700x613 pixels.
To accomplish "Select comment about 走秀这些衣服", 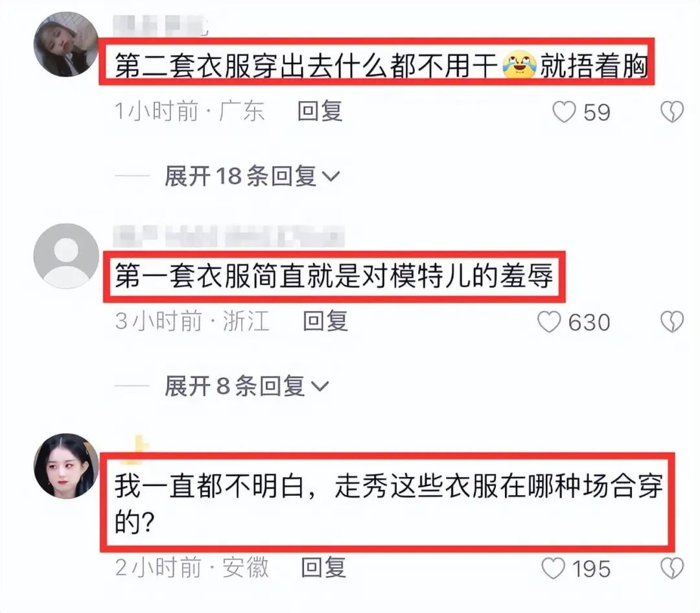I will (x=388, y=503).
